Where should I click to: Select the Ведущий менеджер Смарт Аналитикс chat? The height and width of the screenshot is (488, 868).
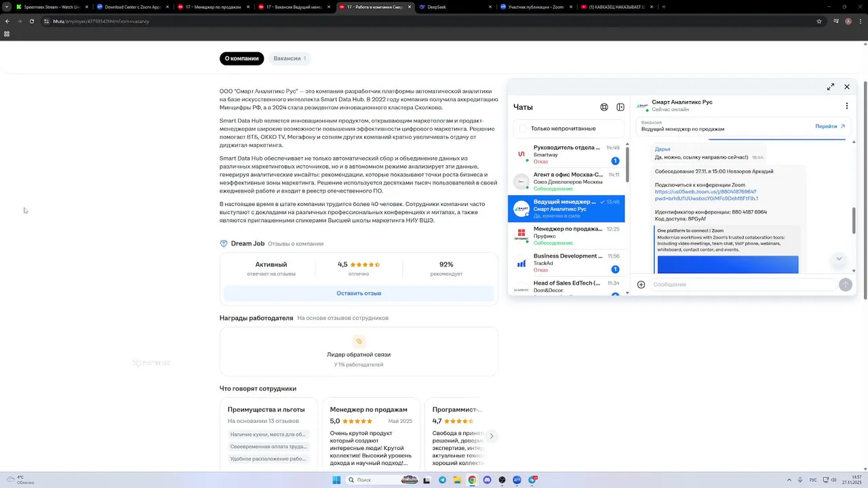point(566,209)
